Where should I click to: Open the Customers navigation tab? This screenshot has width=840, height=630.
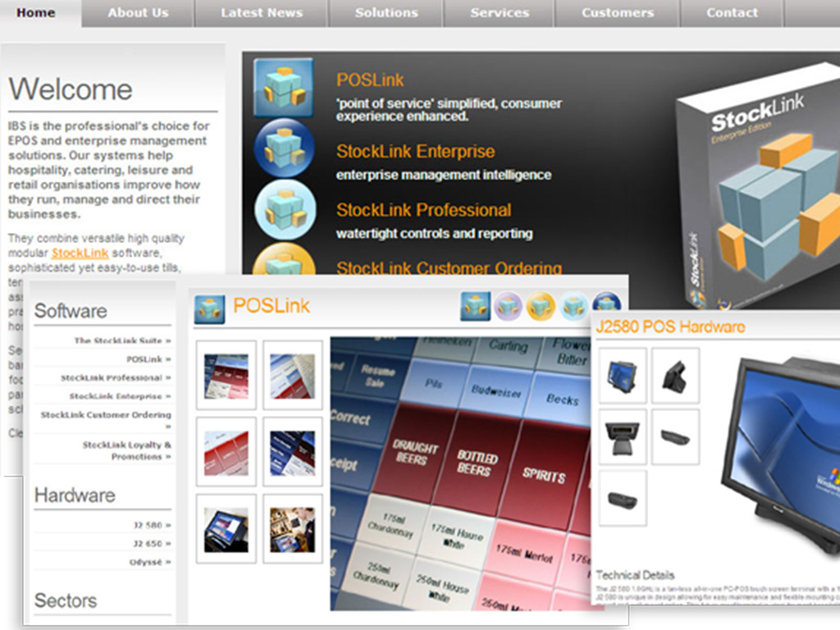tap(618, 13)
